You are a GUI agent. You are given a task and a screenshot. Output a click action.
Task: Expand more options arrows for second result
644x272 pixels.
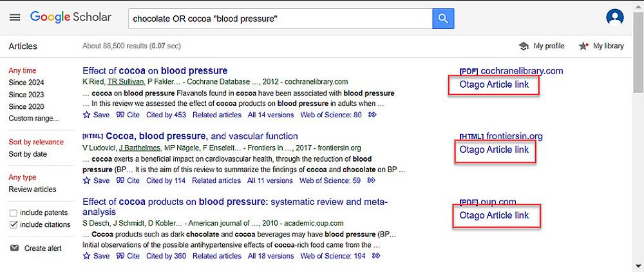click(x=371, y=181)
